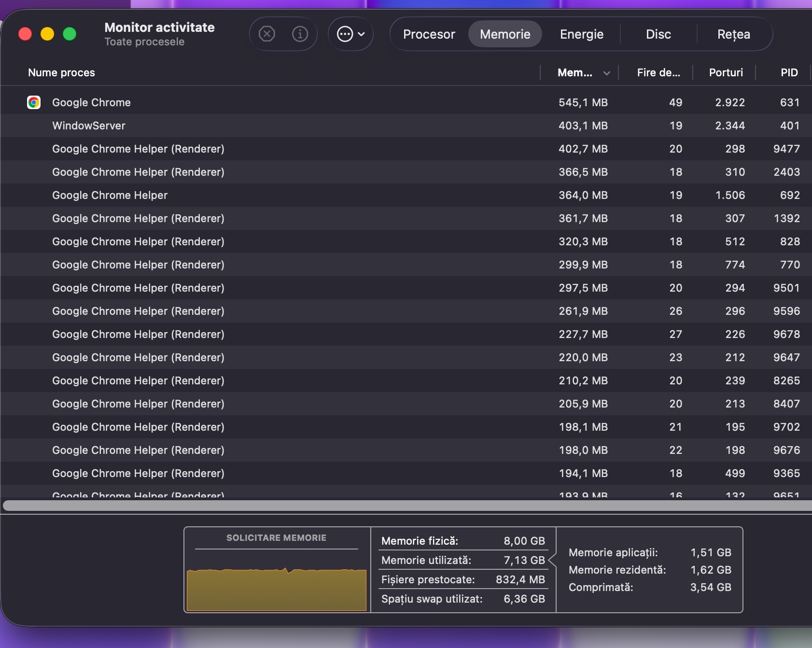The height and width of the screenshot is (648, 812).
Task: Click the PID cell 9365
Action: 786,473
